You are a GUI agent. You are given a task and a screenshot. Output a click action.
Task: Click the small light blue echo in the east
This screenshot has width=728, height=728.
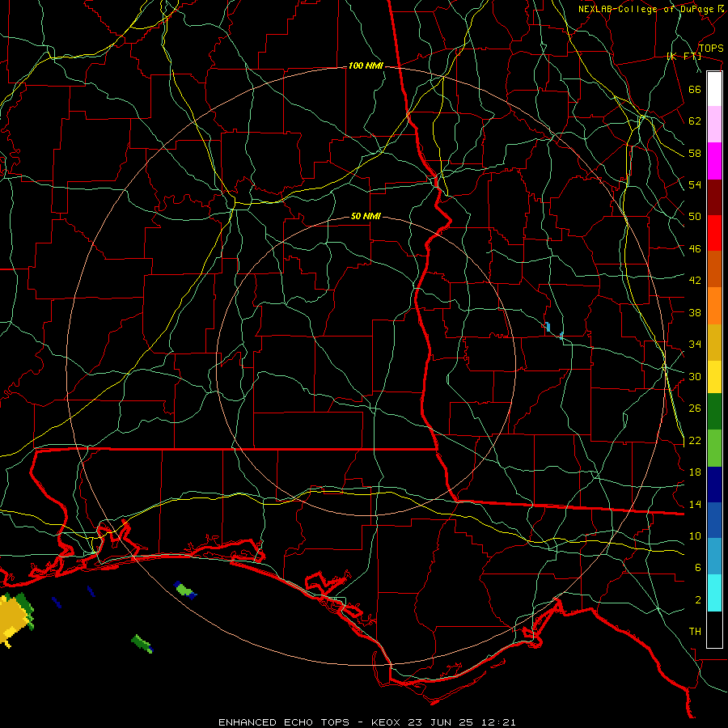coord(548,327)
